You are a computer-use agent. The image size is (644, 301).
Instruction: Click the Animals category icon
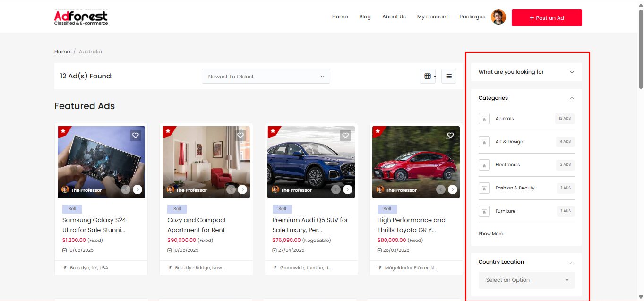[x=484, y=119]
